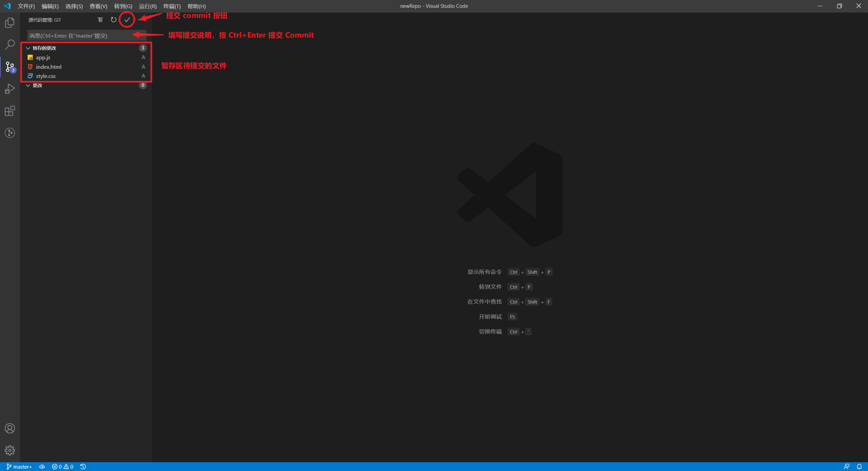
Task: Open the Explorer view in activity bar
Action: point(10,23)
